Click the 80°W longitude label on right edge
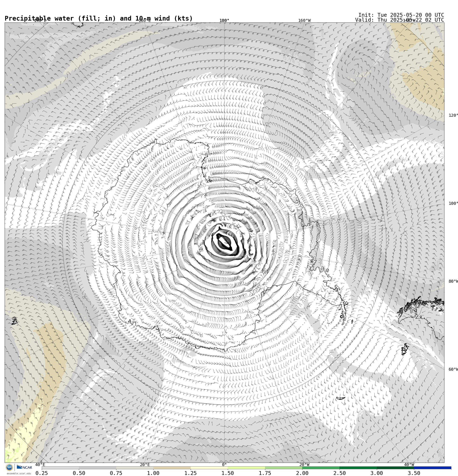 [453, 281]
